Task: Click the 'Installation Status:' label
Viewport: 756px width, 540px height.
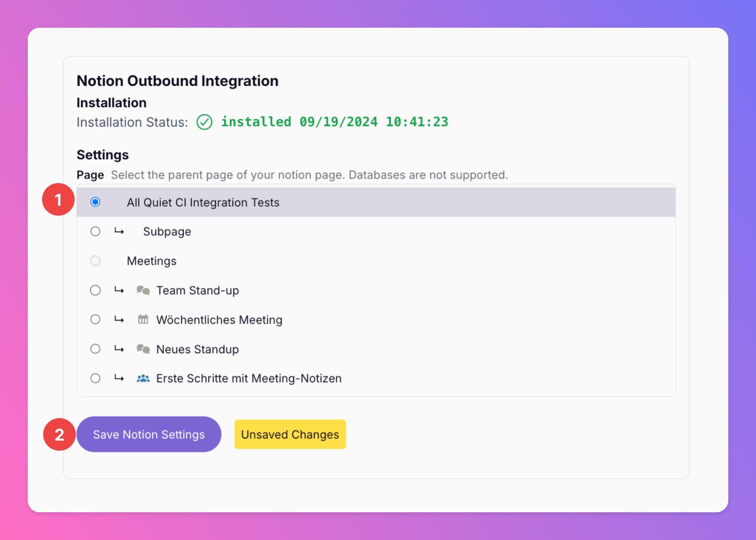Action: pos(132,122)
